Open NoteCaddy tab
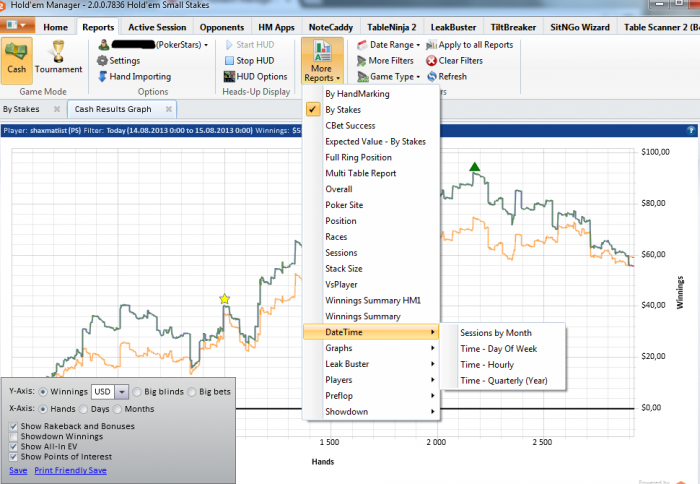 330,27
